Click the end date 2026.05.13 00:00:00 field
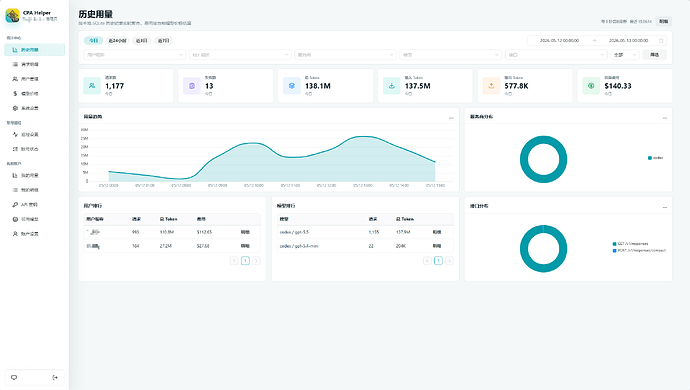690x390 pixels. [x=628, y=40]
